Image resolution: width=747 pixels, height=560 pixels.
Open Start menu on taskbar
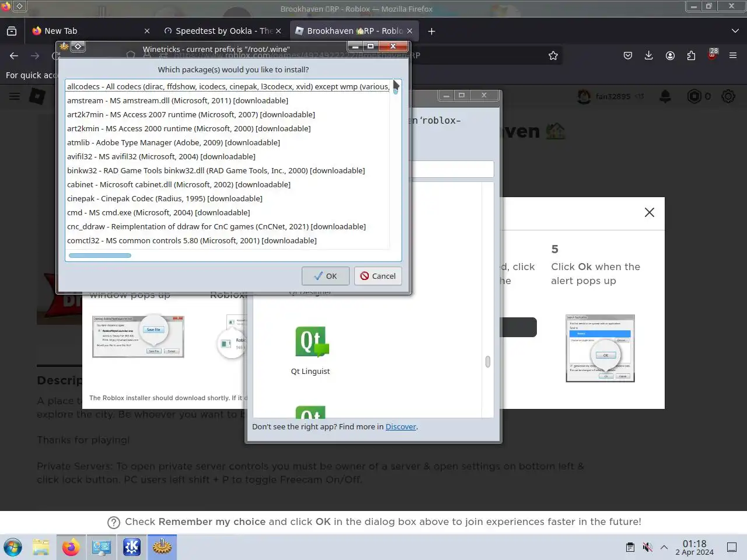click(13, 547)
